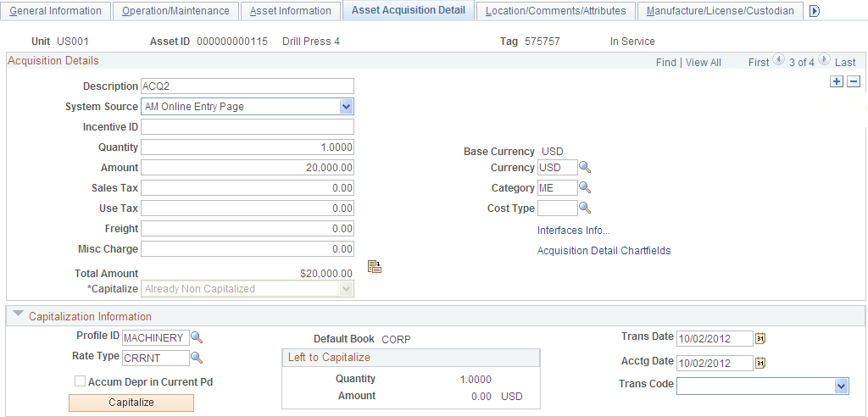Switch to the General Information tab
The width and height of the screenshot is (868, 417).
(x=56, y=10)
